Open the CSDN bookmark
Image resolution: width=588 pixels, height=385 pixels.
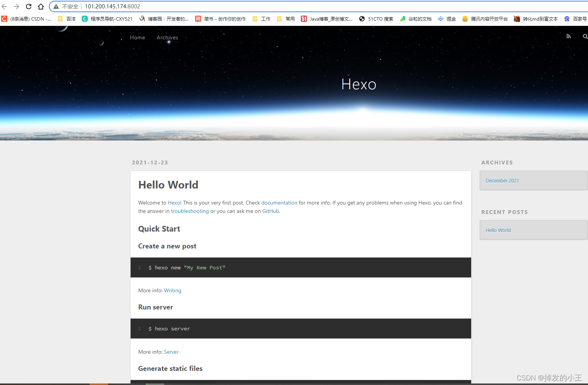26,19
